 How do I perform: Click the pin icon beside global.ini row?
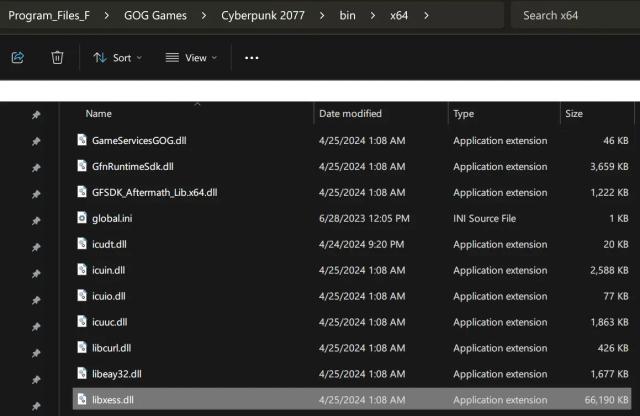point(36,221)
